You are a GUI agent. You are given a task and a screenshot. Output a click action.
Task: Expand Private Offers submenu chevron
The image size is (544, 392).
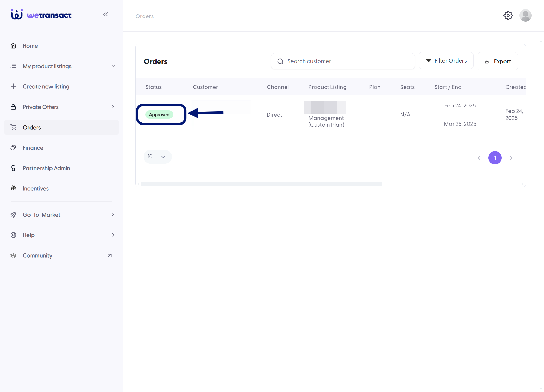(x=113, y=107)
